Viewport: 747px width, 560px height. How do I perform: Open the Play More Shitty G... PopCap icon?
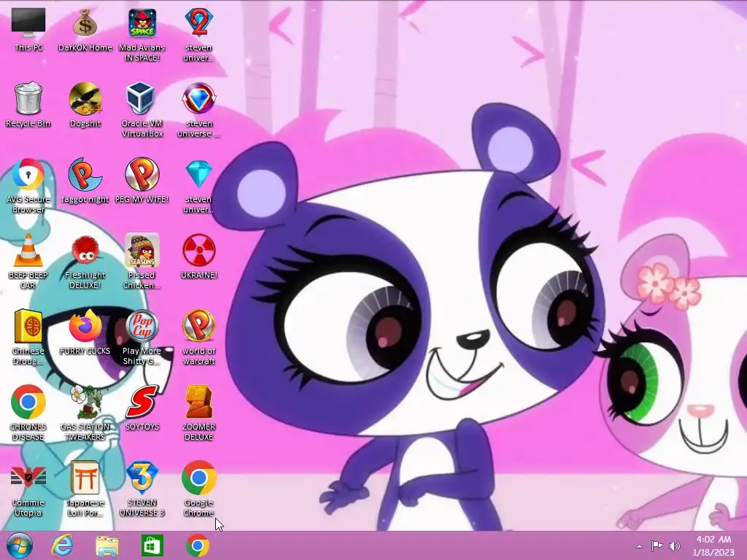point(142,337)
